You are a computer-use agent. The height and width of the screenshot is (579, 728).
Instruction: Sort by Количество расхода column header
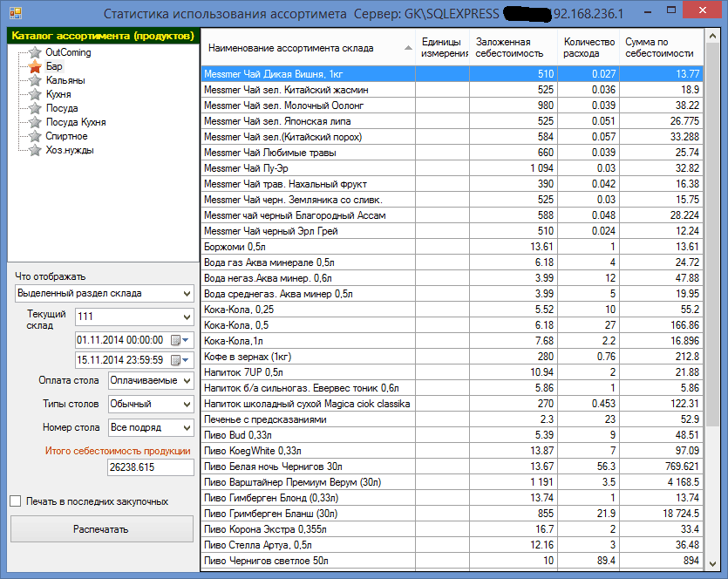[589, 48]
